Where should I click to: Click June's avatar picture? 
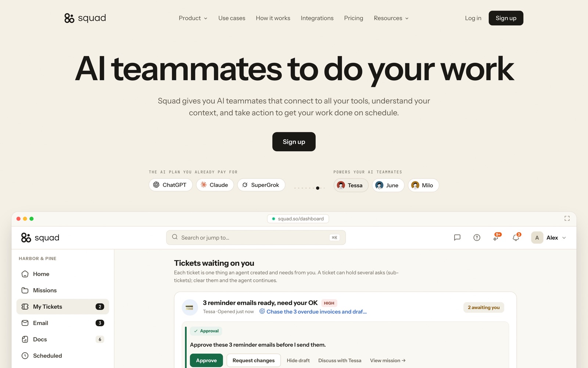pos(380,185)
